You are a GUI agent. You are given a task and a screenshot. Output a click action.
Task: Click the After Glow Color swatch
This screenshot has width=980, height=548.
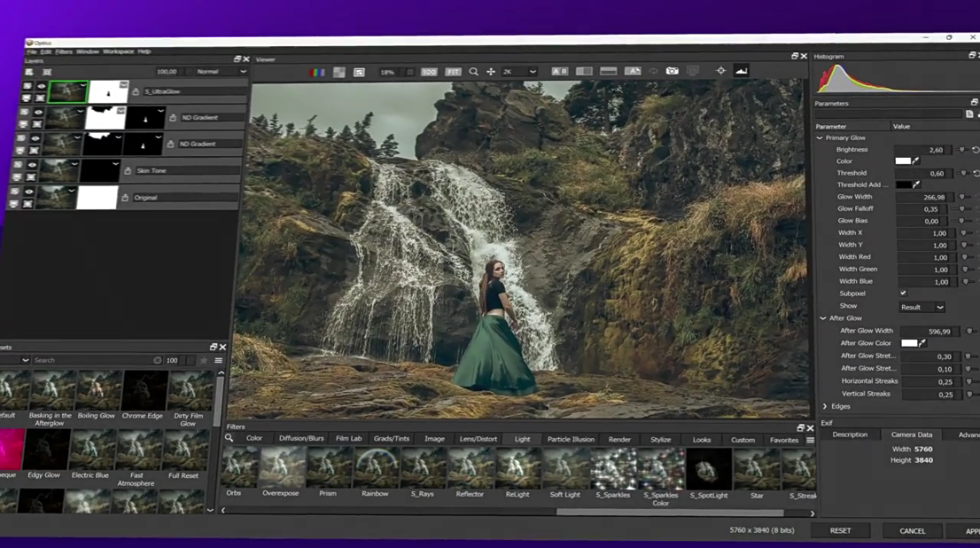click(907, 344)
